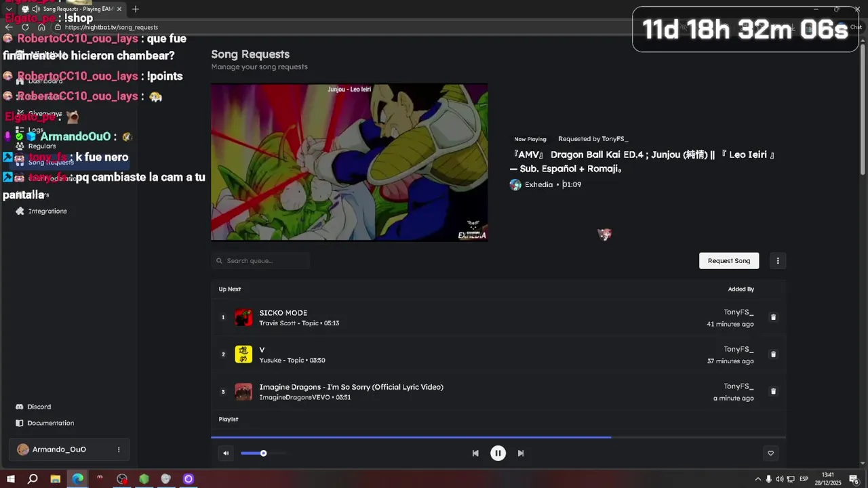
Task: Click the Discord icon in the sidebar
Action: [x=20, y=407]
